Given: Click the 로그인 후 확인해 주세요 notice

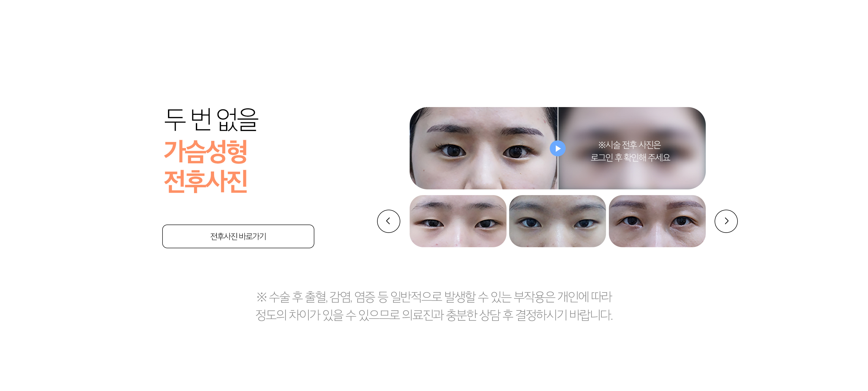Looking at the screenshot, I should pos(630,157).
